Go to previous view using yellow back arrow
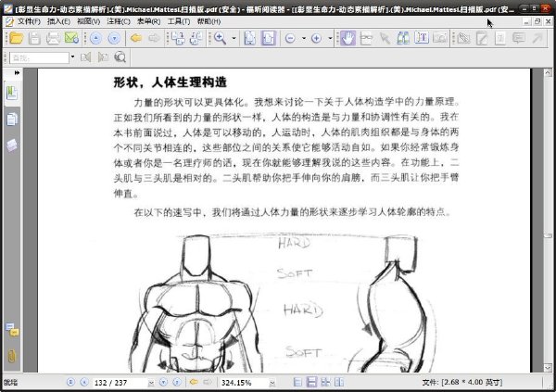This screenshot has height=392, width=556. [136, 38]
